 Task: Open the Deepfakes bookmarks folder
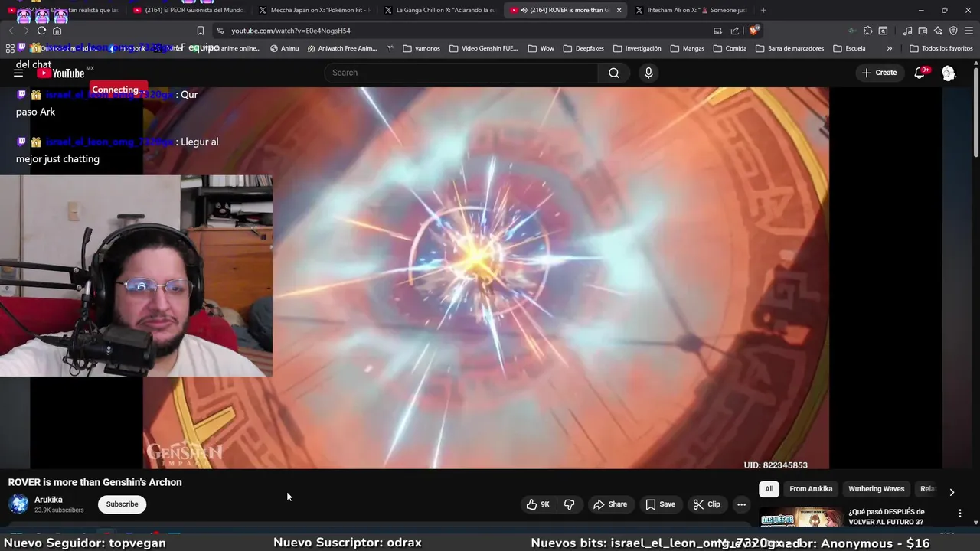click(583, 48)
